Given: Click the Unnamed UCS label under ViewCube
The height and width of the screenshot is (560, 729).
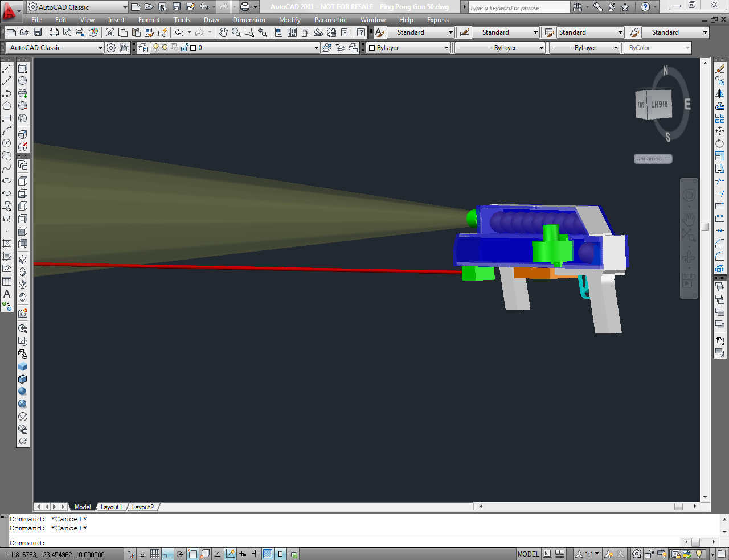Looking at the screenshot, I should [653, 159].
